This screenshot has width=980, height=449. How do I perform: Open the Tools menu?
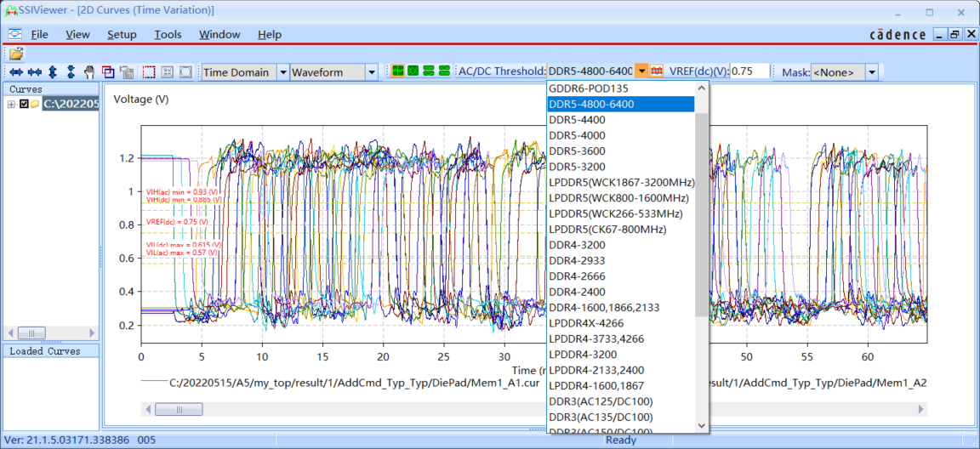168,34
